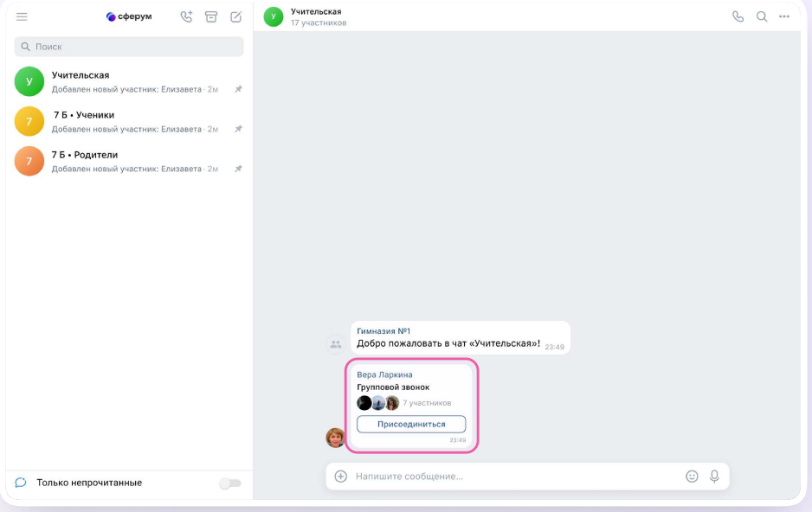Screen dimensions: 812x512
Task: Click the Гимназия №1 group avatar icon
Action: click(x=336, y=344)
